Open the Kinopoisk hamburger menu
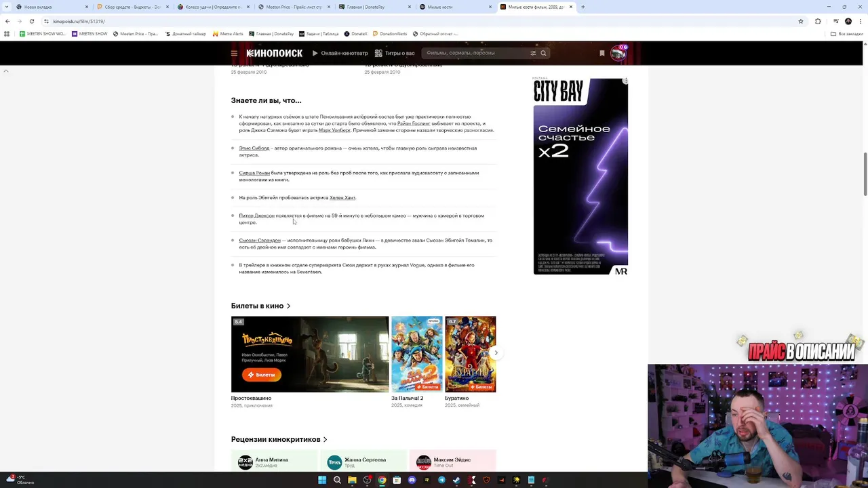This screenshot has width=868, height=488. [234, 53]
